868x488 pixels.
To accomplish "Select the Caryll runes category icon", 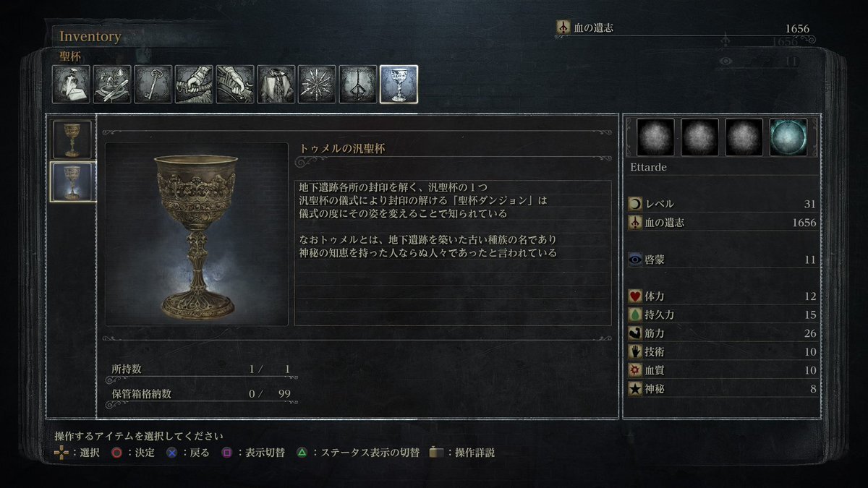I will click(x=358, y=85).
